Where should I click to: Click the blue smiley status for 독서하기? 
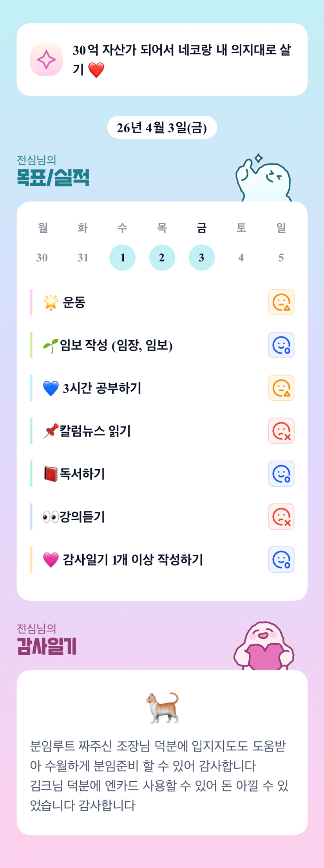tap(281, 474)
